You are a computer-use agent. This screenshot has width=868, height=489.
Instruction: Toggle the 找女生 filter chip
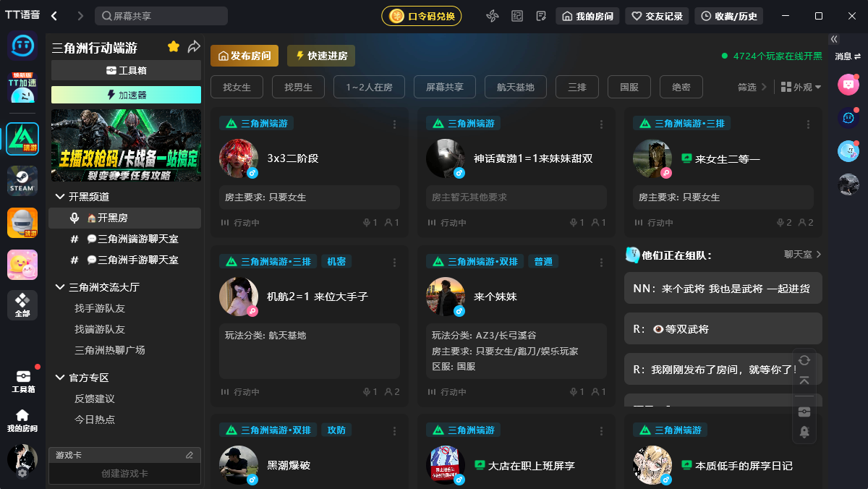[237, 87]
